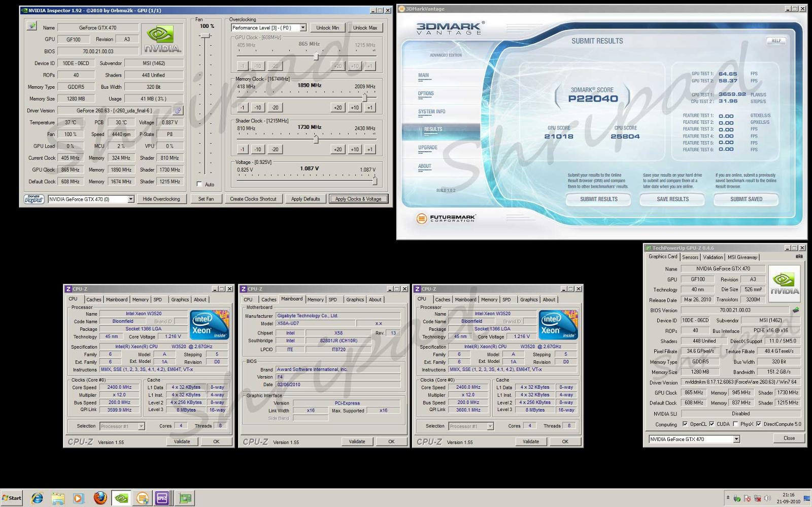Click the PayPal Donate icon in NVIDIA Inspector
The image size is (812, 507).
click(34, 199)
